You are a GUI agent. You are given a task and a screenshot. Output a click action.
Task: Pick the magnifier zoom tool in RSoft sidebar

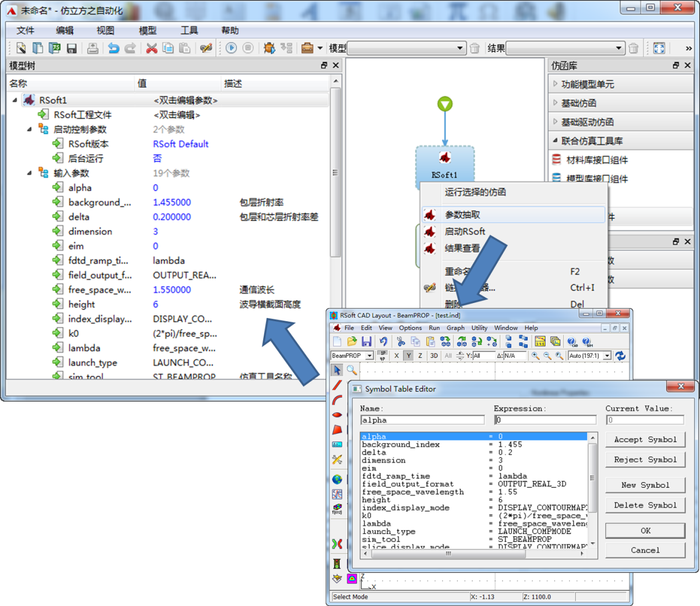click(351, 370)
